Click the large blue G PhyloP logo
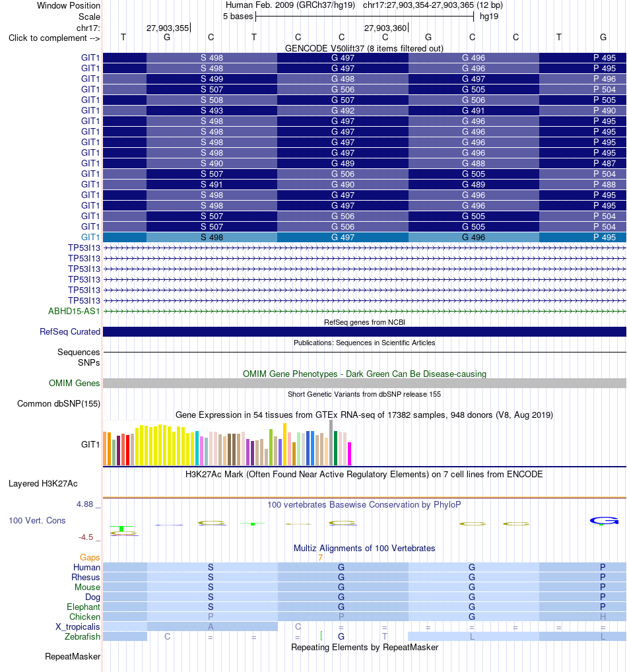Screen dimensions: 627x672 [x=604, y=521]
